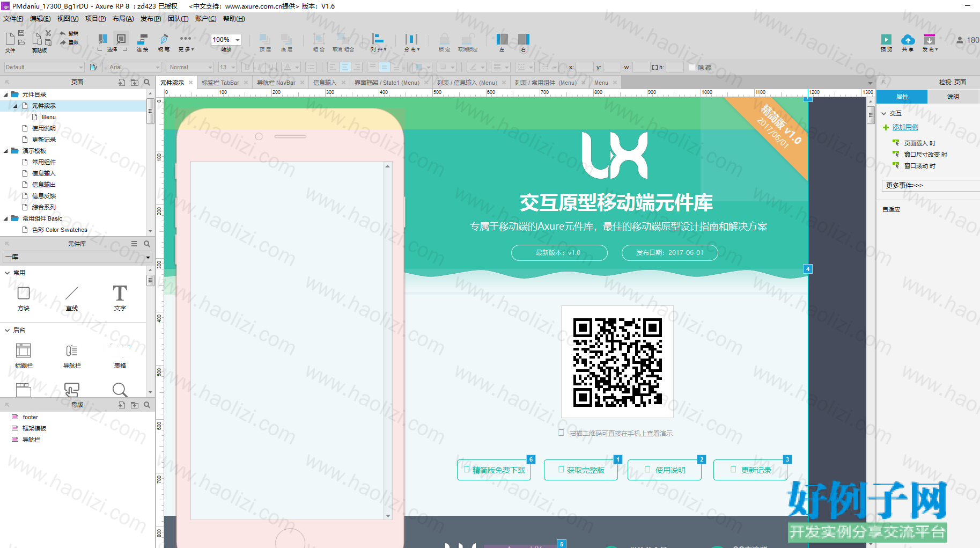Select the 直线 line widget
This screenshot has height=548, width=980.
pos(72,298)
